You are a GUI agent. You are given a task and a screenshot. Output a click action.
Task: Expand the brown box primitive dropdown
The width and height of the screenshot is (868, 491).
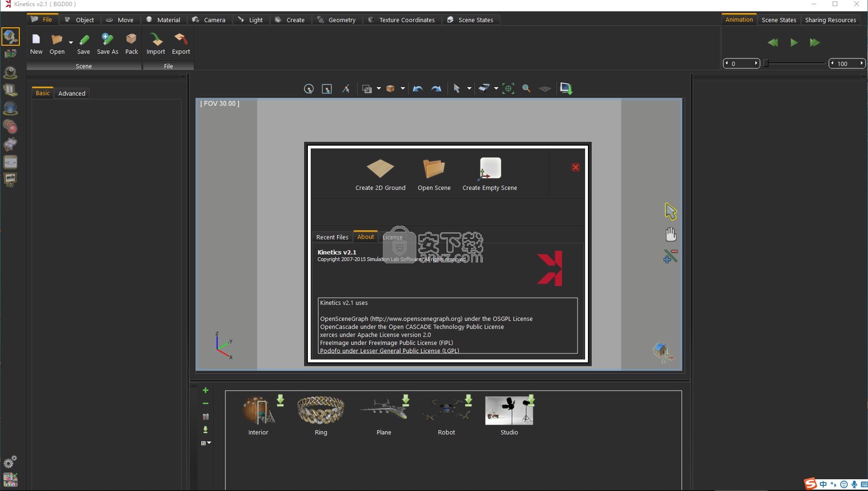click(x=403, y=89)
